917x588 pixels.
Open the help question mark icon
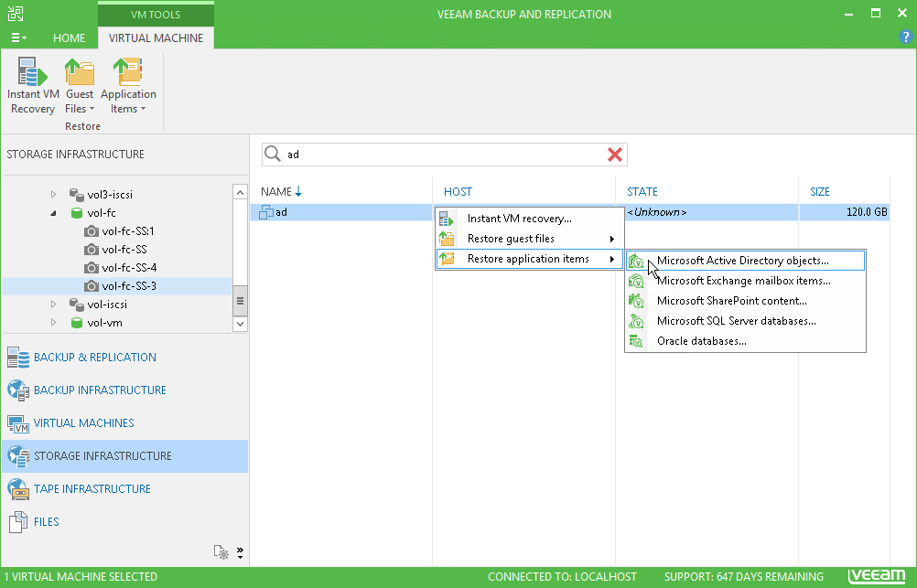pos(905,37)
